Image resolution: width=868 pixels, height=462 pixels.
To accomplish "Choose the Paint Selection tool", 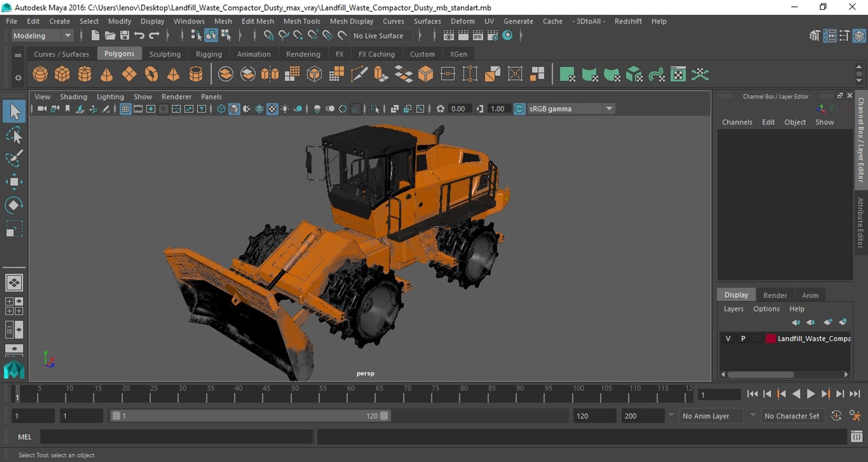I will click(14, 159).
